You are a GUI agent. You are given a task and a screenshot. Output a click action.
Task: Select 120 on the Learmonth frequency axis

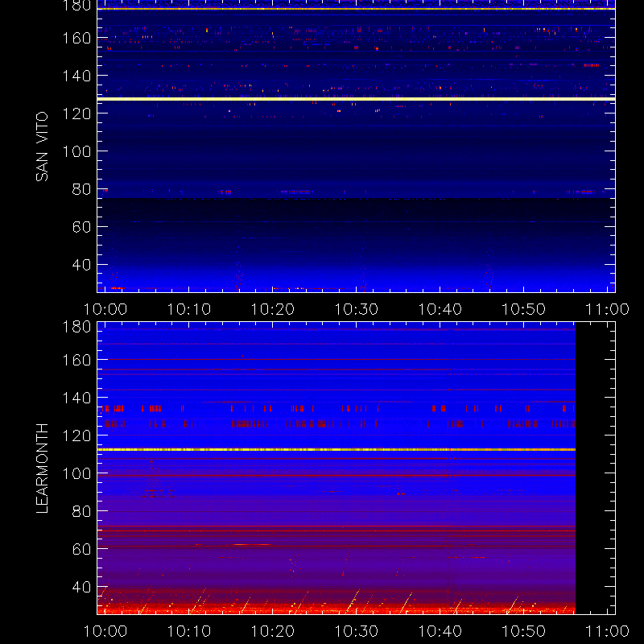[x=76, y=436]
